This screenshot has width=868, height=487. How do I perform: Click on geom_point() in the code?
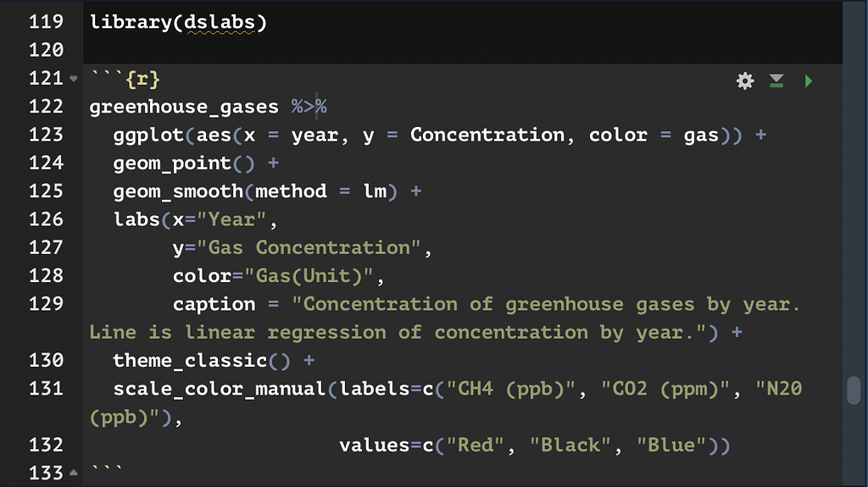[184, 163]
